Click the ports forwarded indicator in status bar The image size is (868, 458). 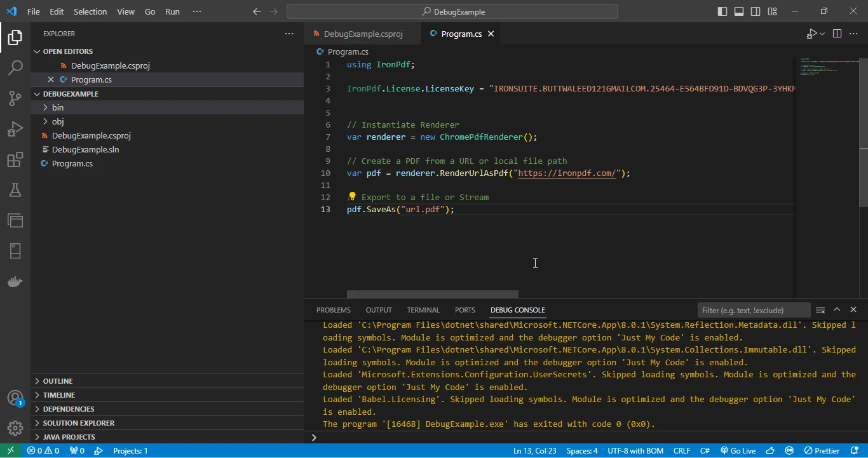point(77,451)
